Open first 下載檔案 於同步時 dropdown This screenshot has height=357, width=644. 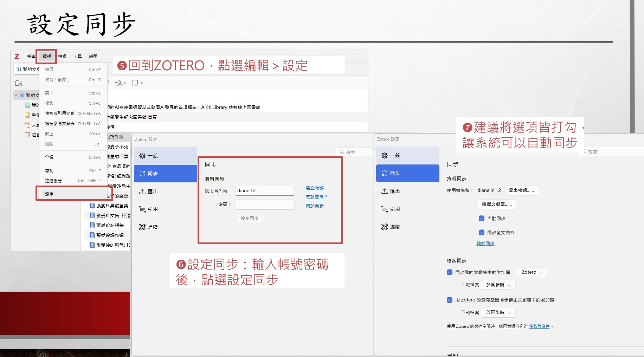tap(498, 285)
